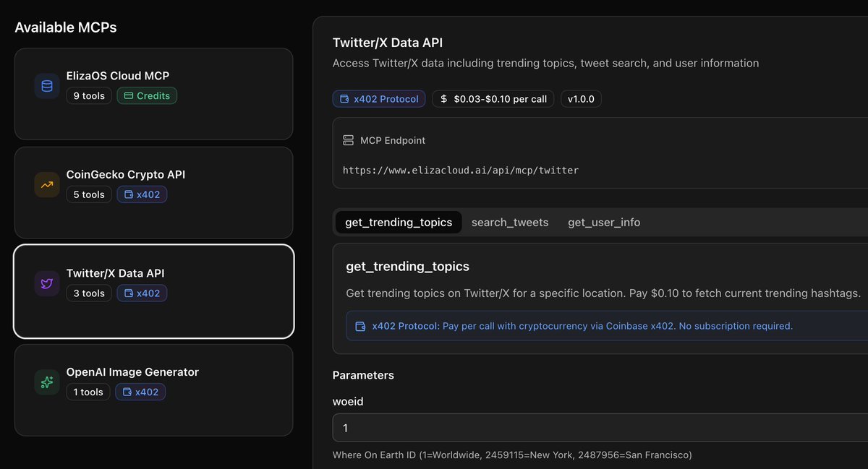
Task: Switch to the search_tweets tab
Action: 510,222
